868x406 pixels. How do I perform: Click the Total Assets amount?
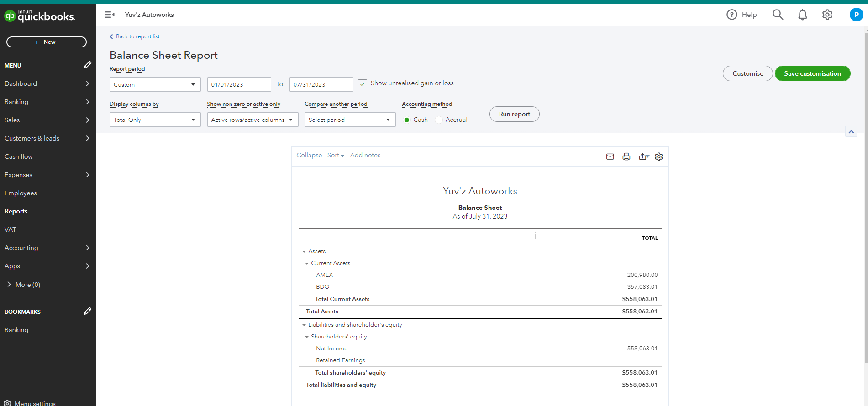click(x=639, y=312)
